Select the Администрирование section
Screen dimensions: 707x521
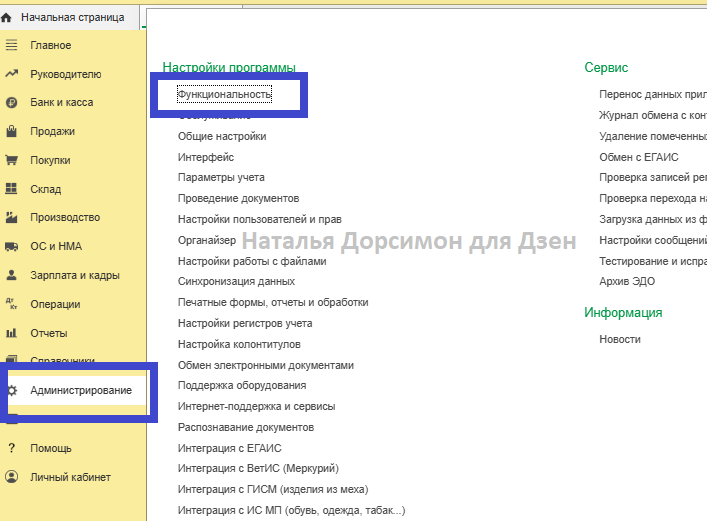click(81, 391)
